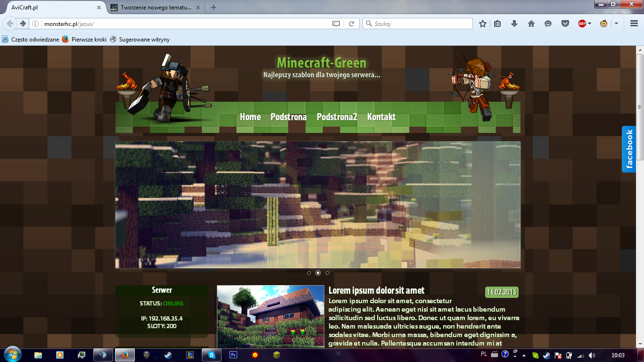
Task: Open the Greasemonkey dropdown arrow
Action: point(616,24)
